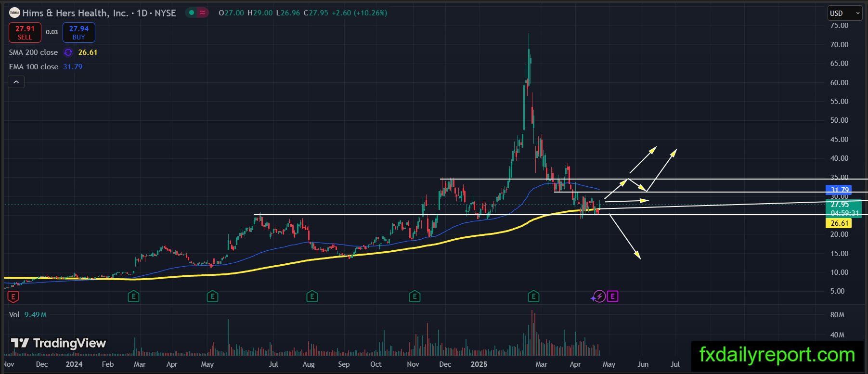Click the 40M volume axis label
868x374 pixels.
coord(837,335)
